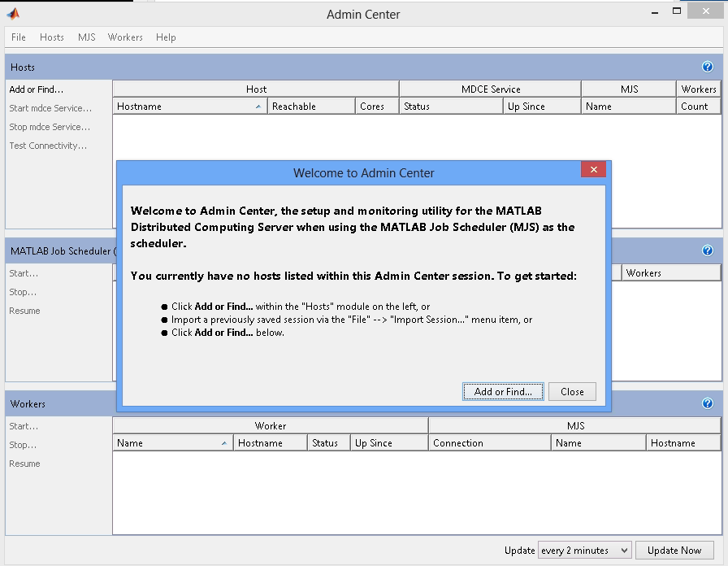Click Resume in the MATLAB Job Scheduler sidebar
The height and width of the screenshot is (566, 728).
pyautogui.click(x=24, y=311)
